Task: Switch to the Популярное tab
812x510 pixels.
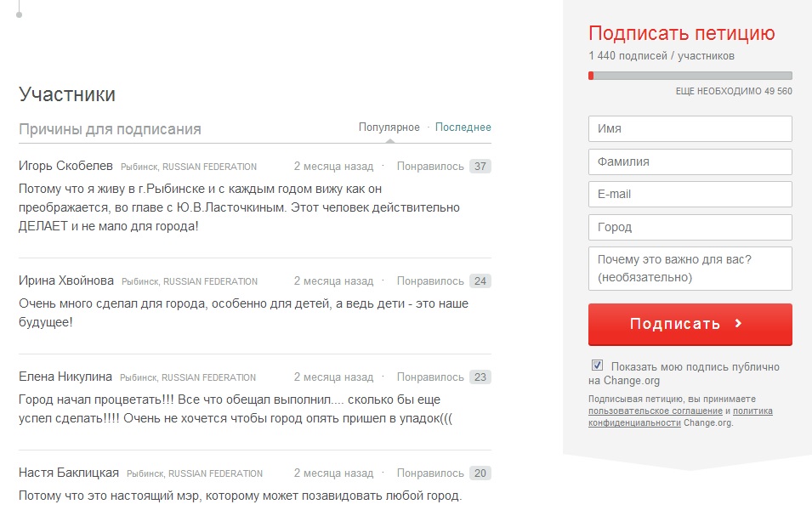Action: [389, 127]
